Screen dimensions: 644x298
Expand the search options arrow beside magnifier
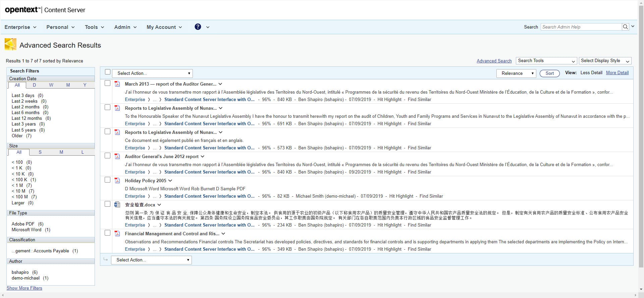point(633,26)
